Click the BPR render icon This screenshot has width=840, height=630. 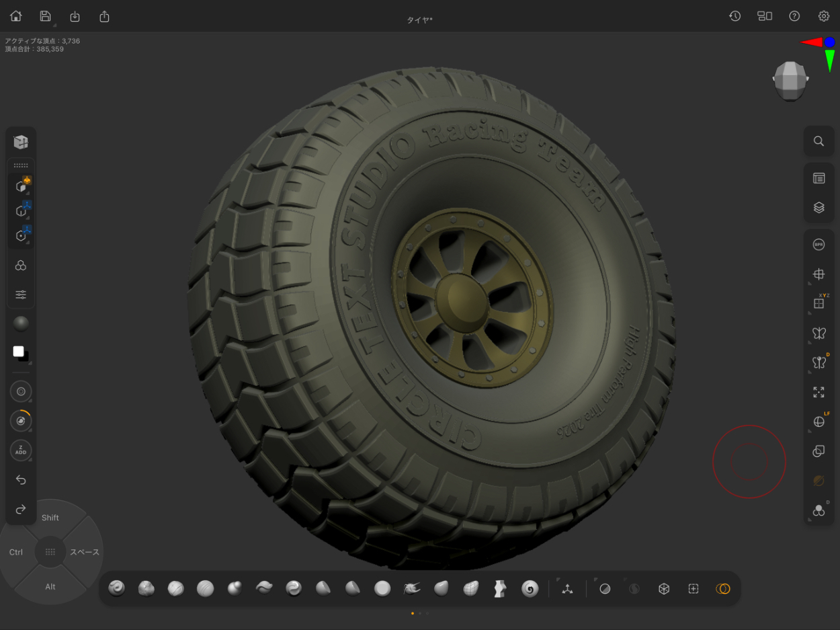pyautogui.click(x=818, y=245)
